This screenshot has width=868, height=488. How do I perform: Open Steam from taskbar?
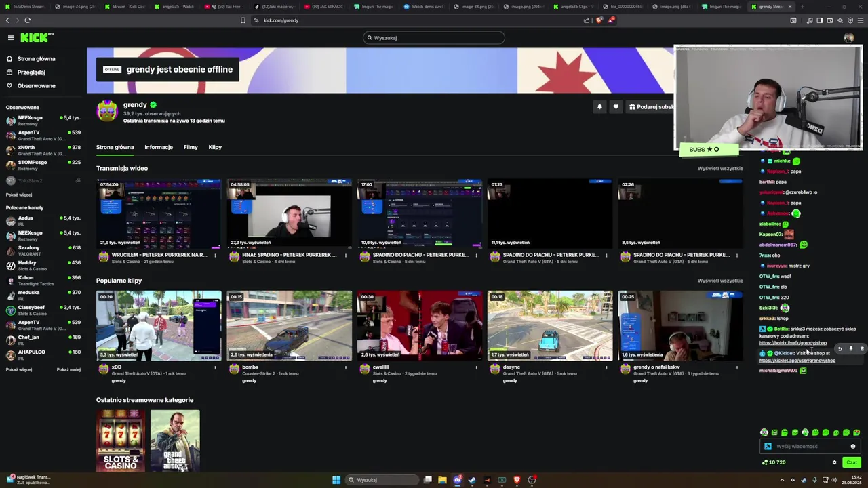tap(472, 480)
